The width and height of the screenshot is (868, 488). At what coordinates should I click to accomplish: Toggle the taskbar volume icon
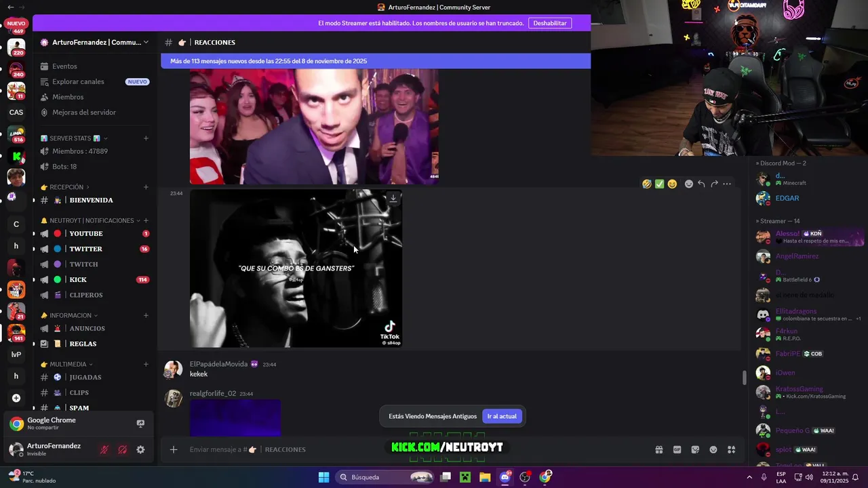coord(810,477)
